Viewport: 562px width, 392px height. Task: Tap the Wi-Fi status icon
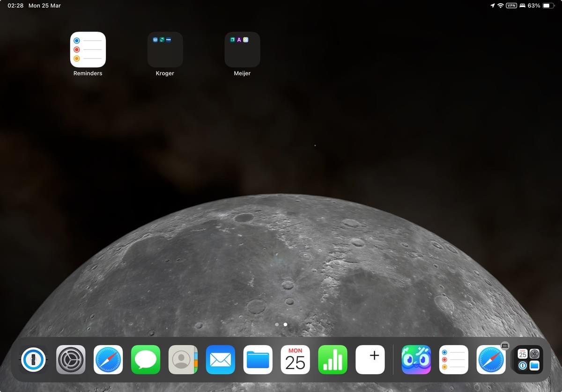pyautogui.click(x=500, y=6)
